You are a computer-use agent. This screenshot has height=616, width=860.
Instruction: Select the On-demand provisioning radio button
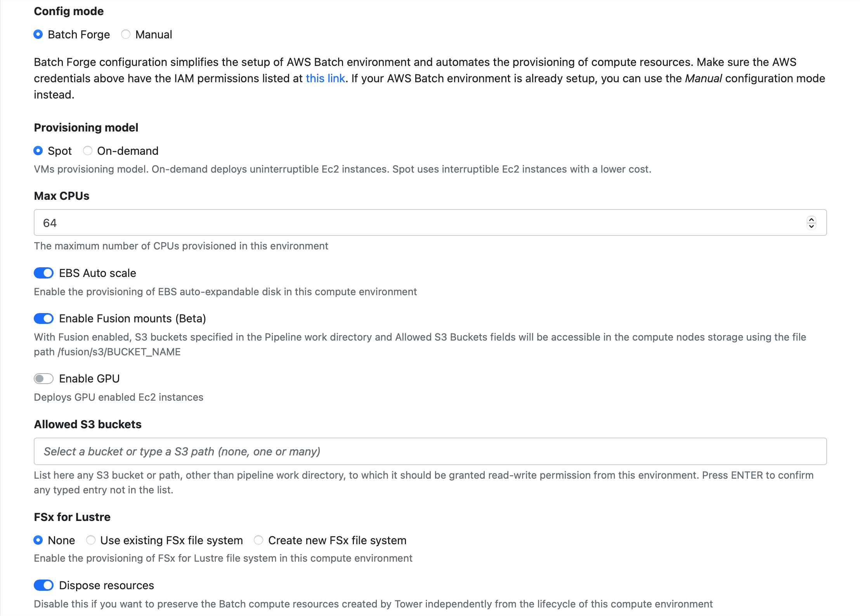(88, 151)
